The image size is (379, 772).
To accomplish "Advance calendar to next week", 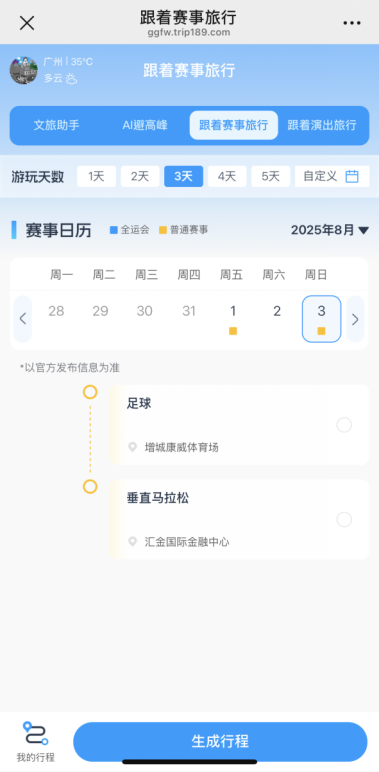I will tap(355, 319).
